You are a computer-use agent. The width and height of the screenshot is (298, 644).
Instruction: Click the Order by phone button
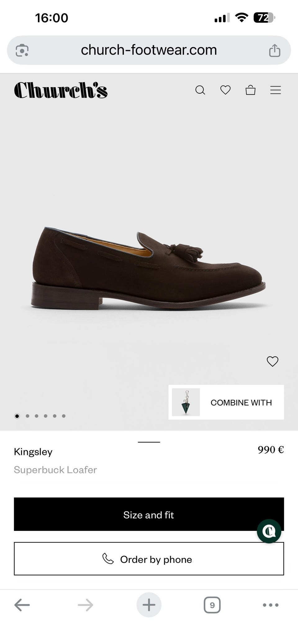149,559
